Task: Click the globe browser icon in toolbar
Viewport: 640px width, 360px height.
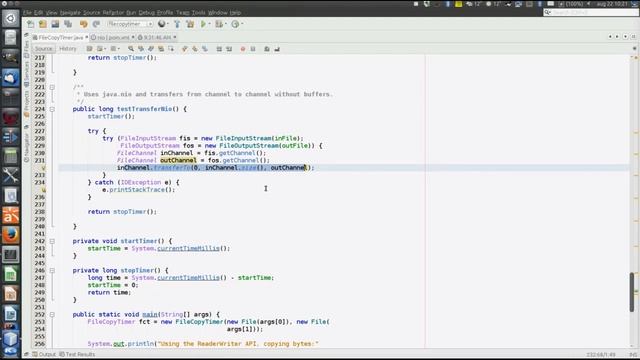Action: [162, 24]
